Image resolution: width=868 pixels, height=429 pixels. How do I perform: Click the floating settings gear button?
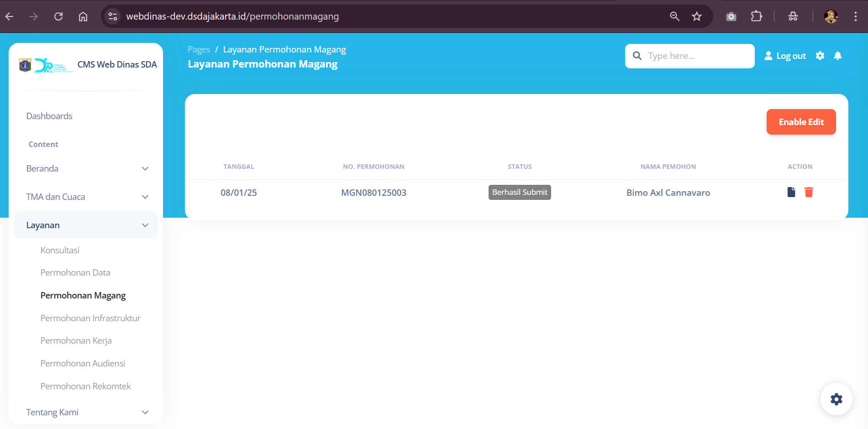836,399
